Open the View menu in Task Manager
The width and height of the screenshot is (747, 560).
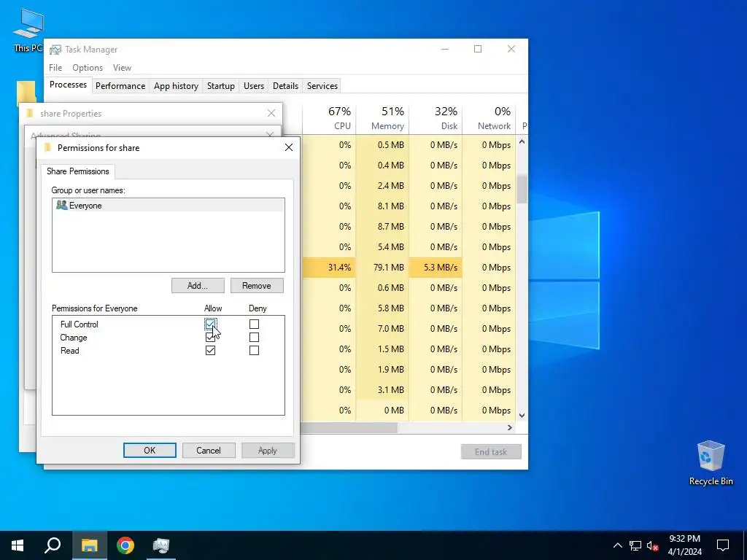[122, 68]
